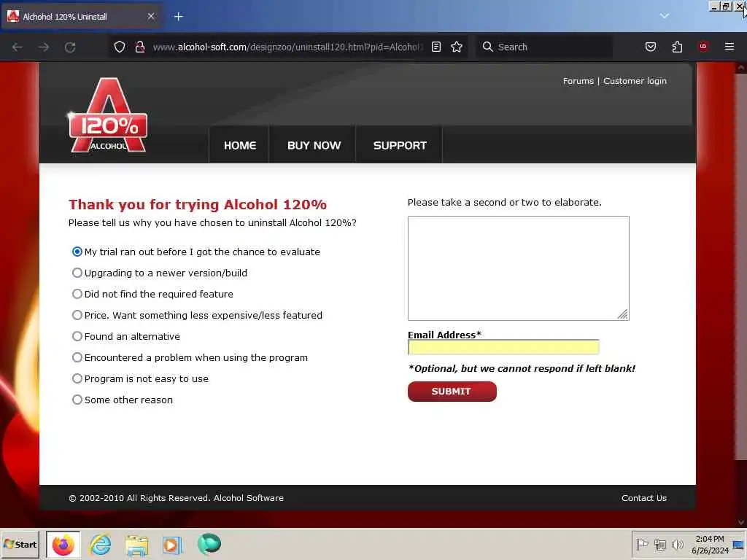Open a new tab with the plus icon

(178, 17)
